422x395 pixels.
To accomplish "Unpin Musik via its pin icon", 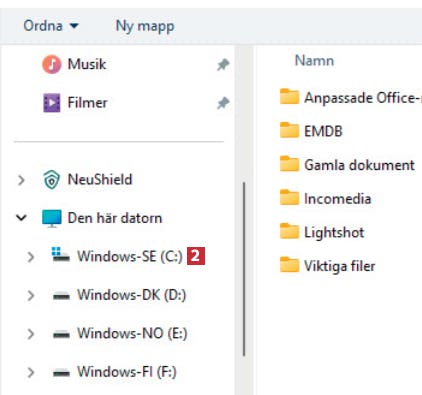I will [x=223, y=65].
